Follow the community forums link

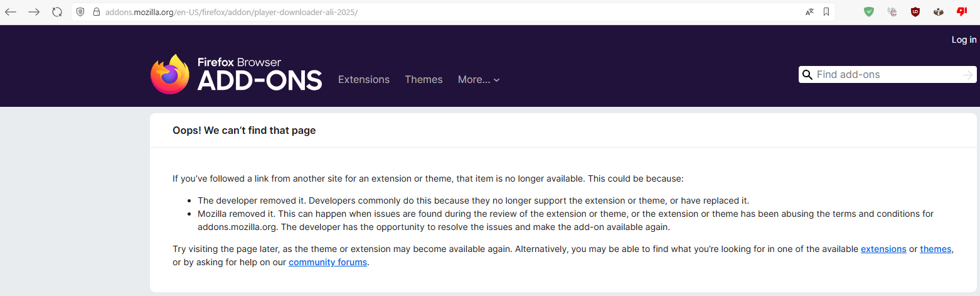tap(328, 262)
